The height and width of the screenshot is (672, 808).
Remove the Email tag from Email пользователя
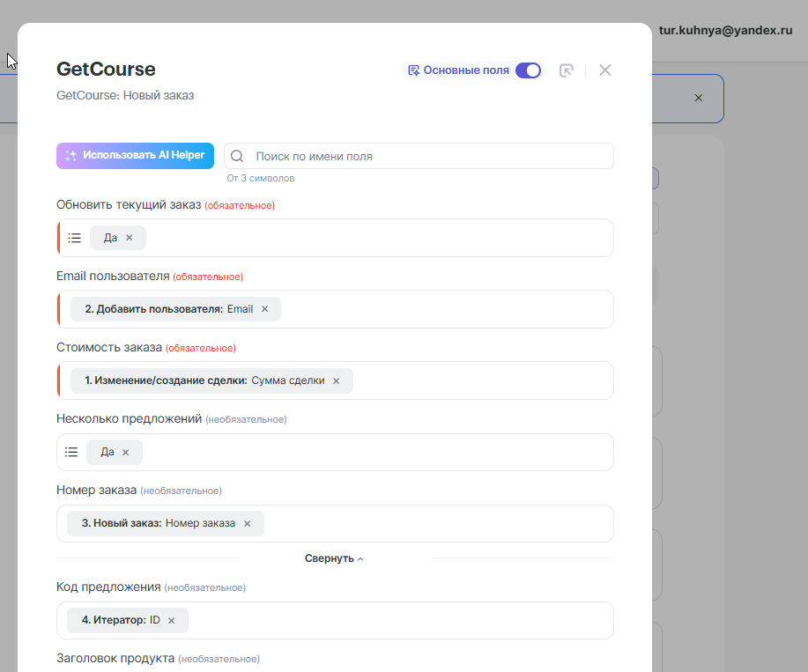click(264, 309)
